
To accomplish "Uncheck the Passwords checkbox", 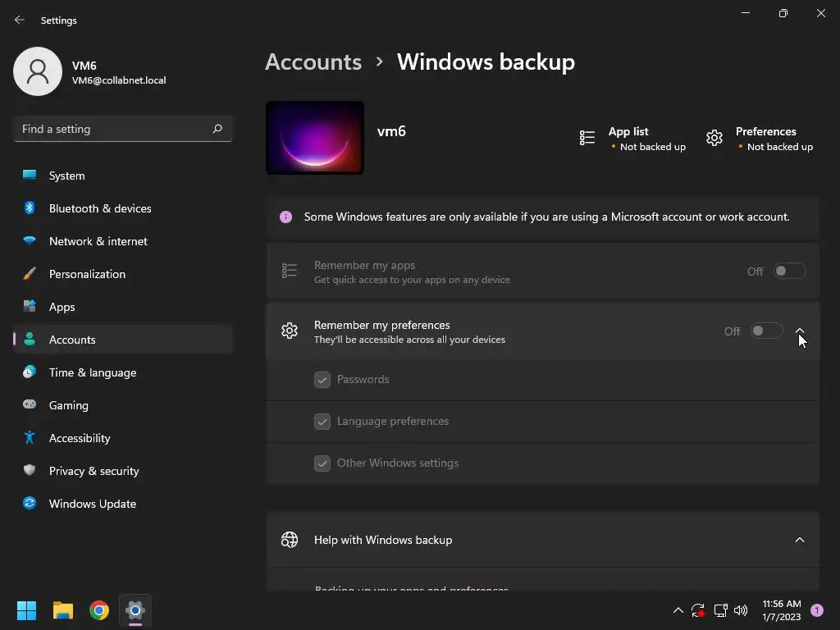I will (x=322, y=380).
